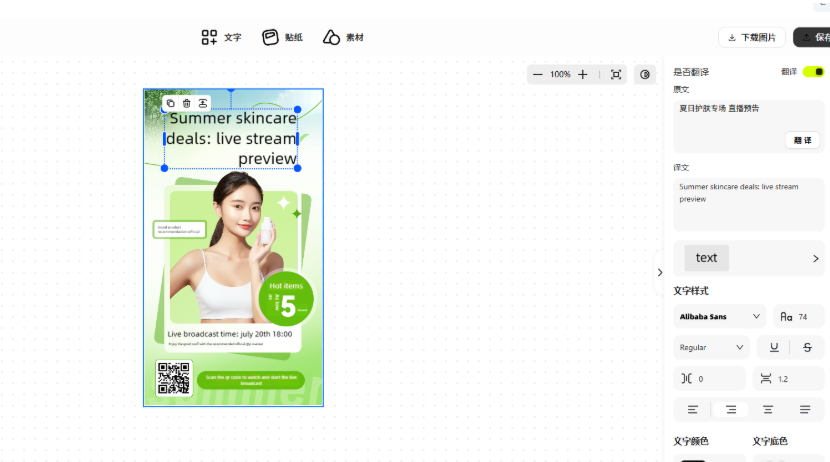This screenshot has height=462, width=830.
Task: Expand the text style preset arrow
Action: pyautogui.click(x=815, y=258)
